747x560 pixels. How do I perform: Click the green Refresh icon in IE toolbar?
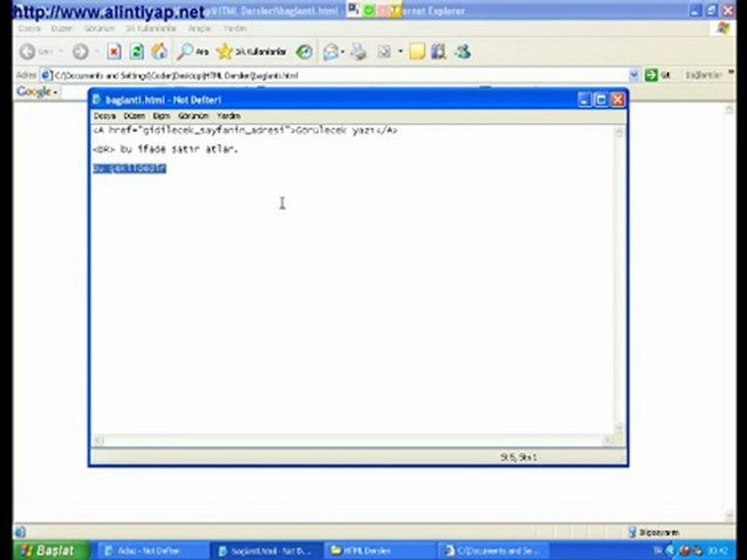tap(137, 51)
